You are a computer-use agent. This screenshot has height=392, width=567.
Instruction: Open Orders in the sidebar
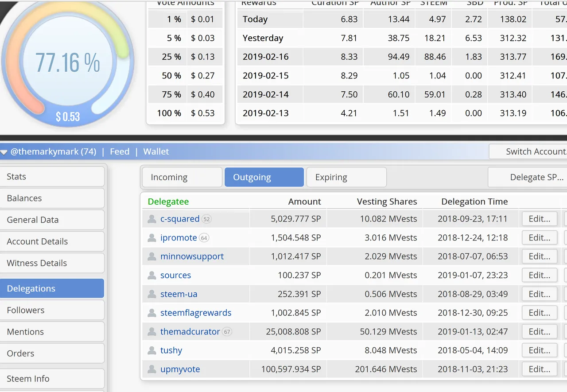click(x=52, y=353)
